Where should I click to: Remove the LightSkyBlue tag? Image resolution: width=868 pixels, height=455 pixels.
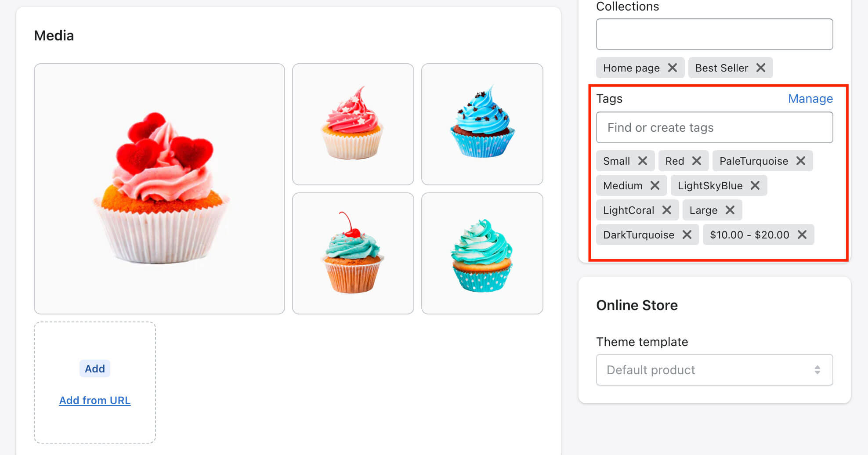755,185
